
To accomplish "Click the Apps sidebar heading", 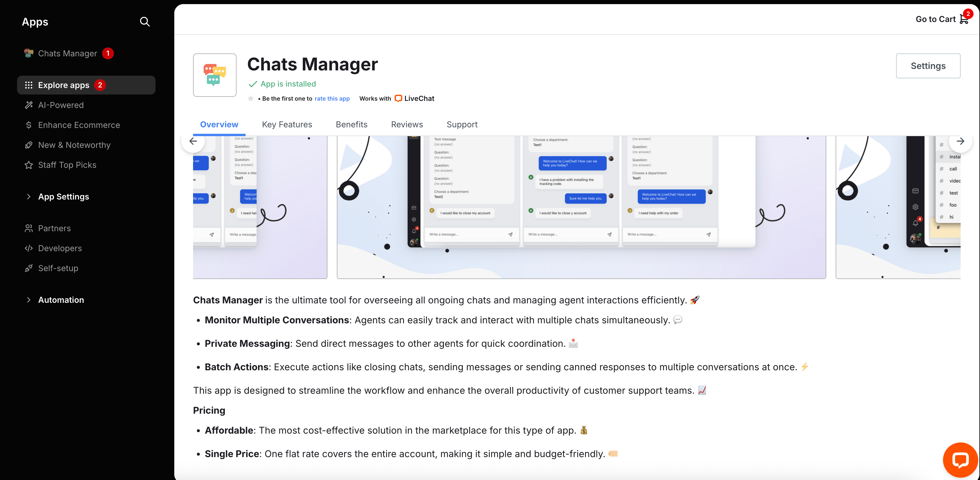I will (35, 22).
